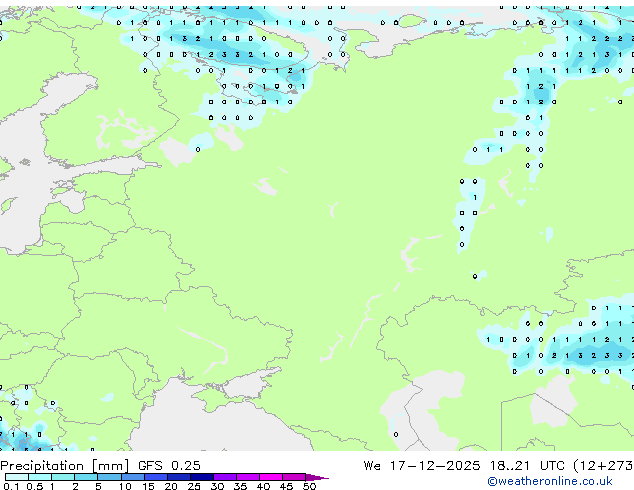Click the '0.5' legend scale label
The width and height of the screenshot is (634, 490).
pos(35,486)
